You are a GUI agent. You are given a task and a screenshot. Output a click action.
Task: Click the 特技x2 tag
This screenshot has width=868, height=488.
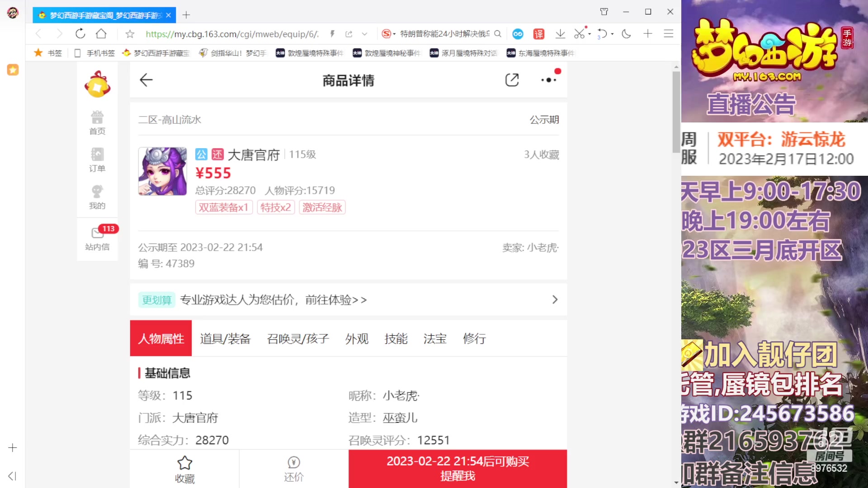click(276, 207)
